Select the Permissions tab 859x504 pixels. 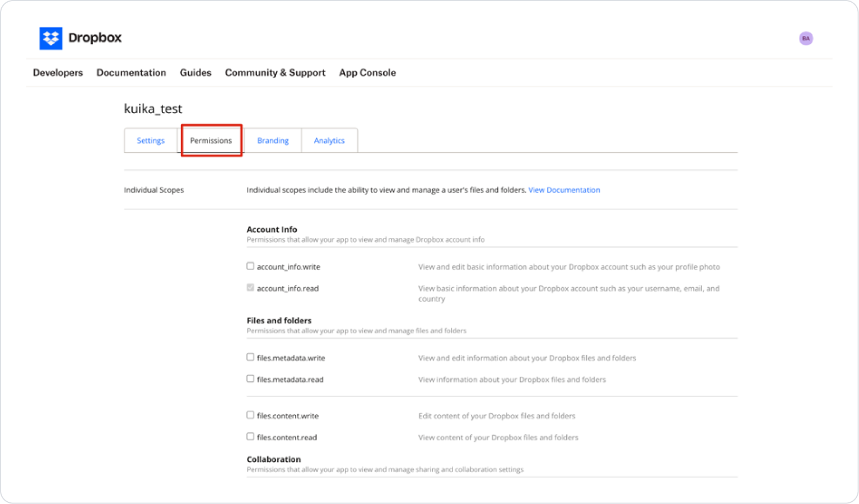tap(211, 141)
